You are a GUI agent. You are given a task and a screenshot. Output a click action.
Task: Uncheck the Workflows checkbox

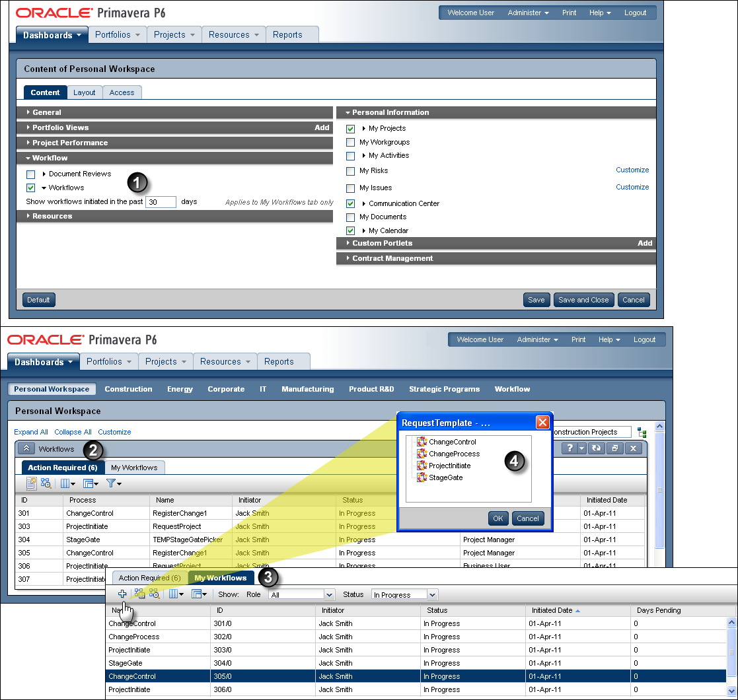pos(31,188)
